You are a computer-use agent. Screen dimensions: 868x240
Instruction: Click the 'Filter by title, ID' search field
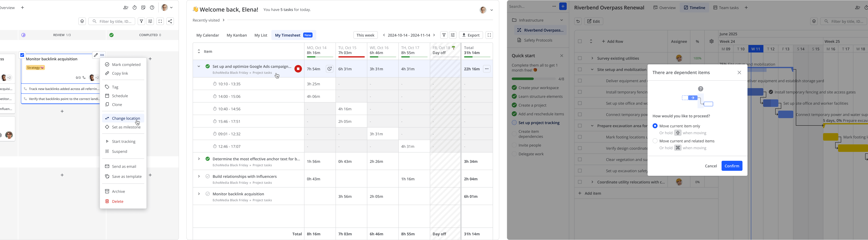[112, 21]
